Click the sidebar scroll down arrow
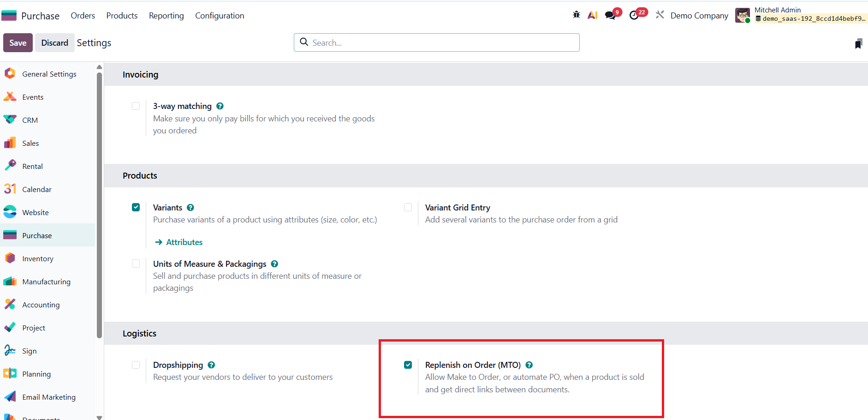The width and height of the screenshot is (868, 420). [99, 417]
